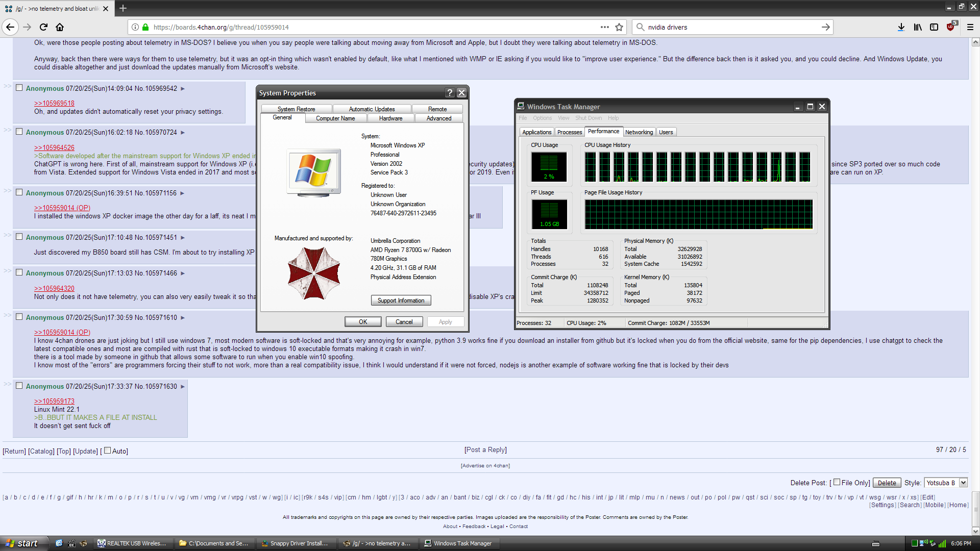Open post menu arrow for No.105971610
980x551 pixels.
click(183, 318)
